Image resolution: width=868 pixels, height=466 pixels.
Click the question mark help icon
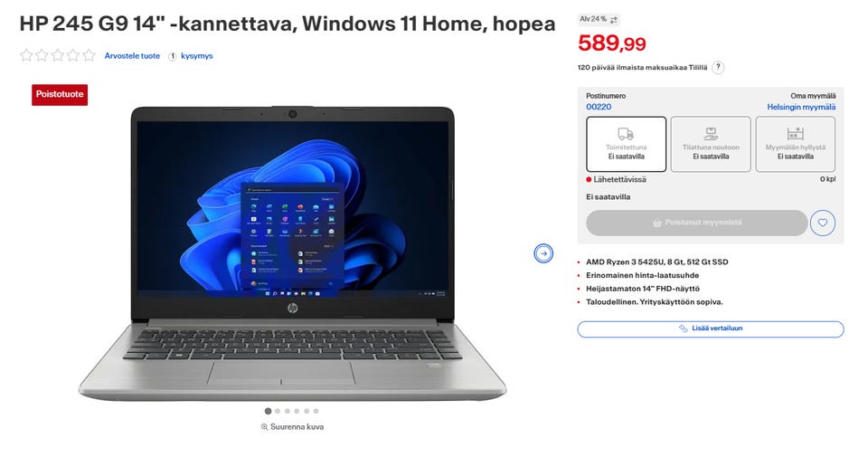click(717, 68)
